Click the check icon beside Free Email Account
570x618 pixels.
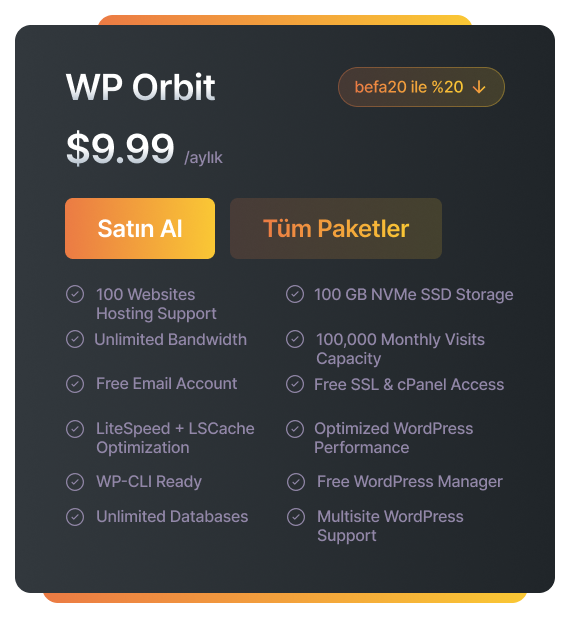point(75,384)
